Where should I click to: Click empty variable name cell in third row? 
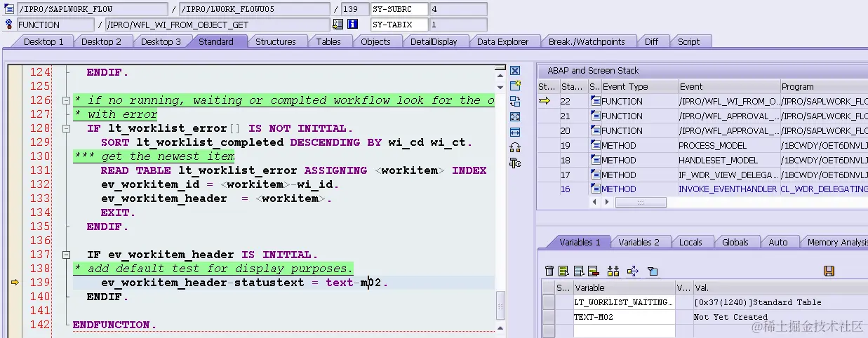click(x=623, y=331)
